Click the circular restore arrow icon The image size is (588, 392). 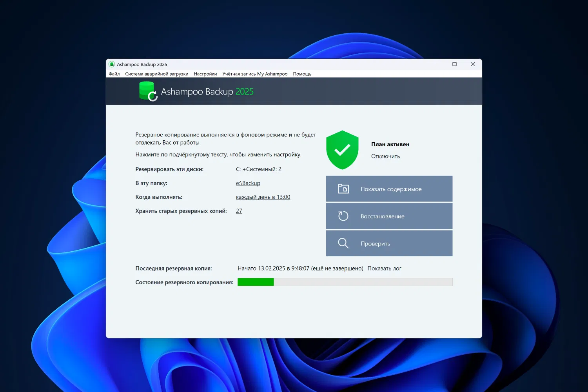[x=343, y=216]
